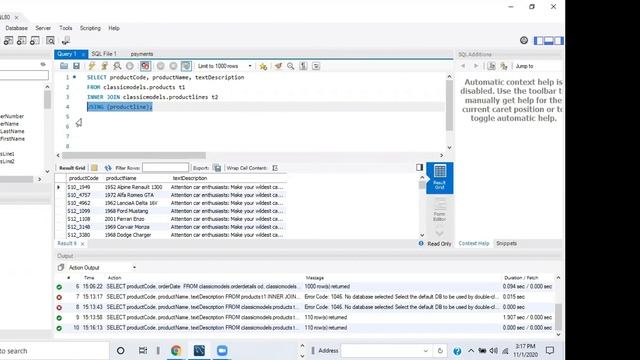
Task: Close the Result 6 tab
Action: (82, 244)
